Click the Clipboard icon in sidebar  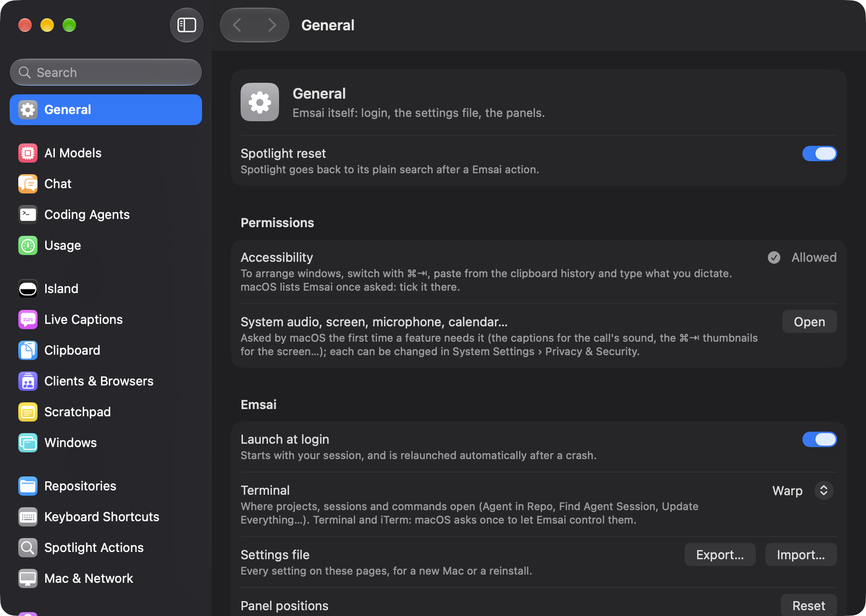coord(28,350)
